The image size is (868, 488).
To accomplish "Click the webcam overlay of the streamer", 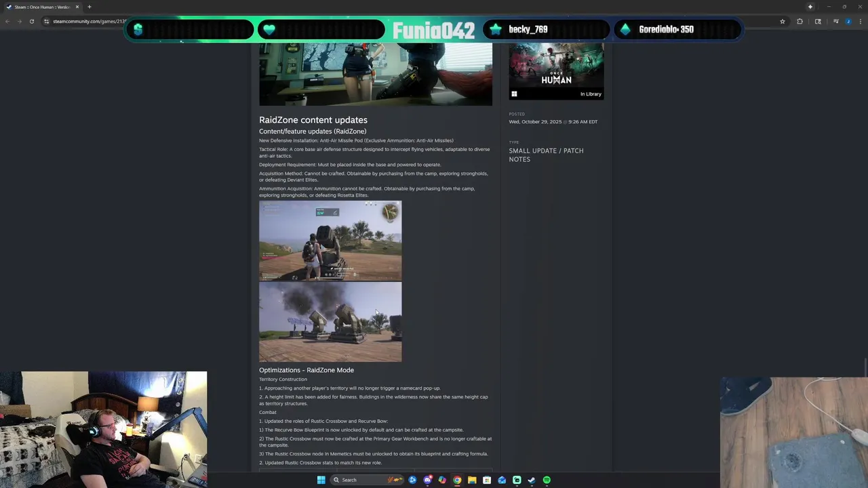I will point(103,430).
